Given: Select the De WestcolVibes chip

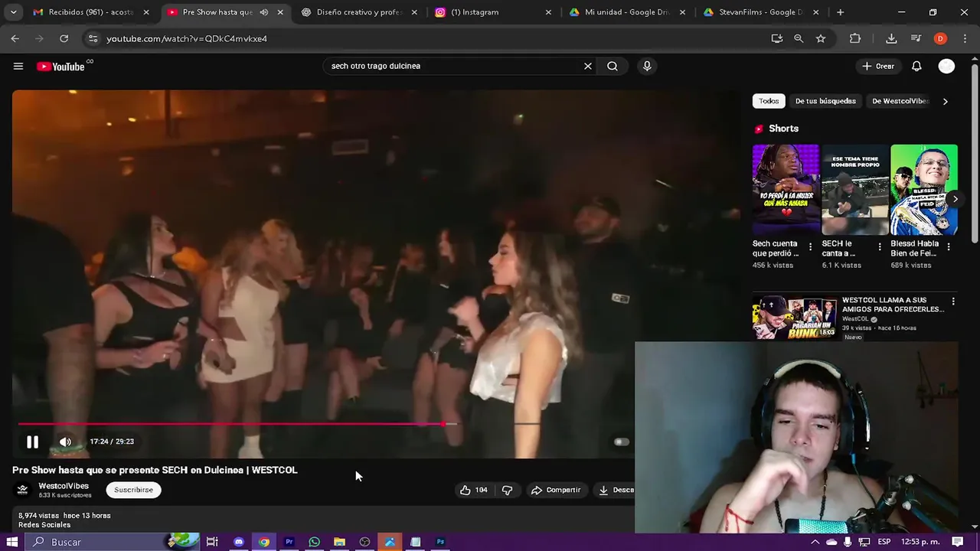Looking at the screenshot, I should pyautogui.click(x=900, y=101).
